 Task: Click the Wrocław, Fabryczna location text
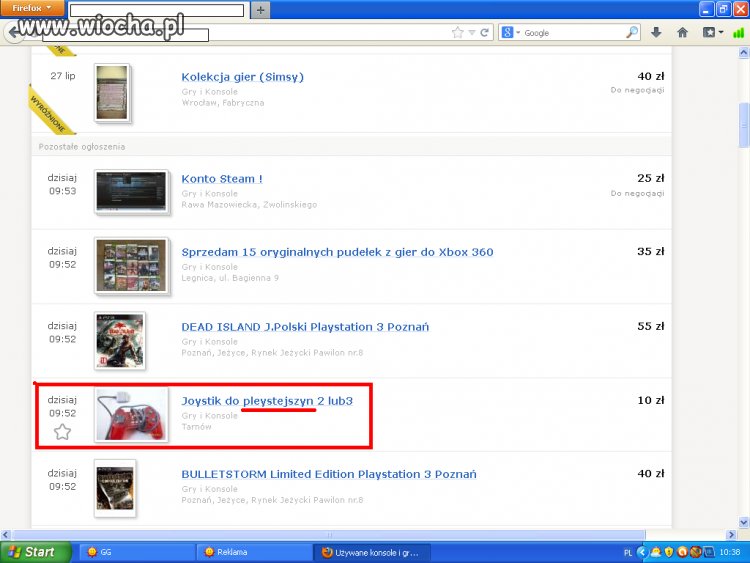(223, 103)
